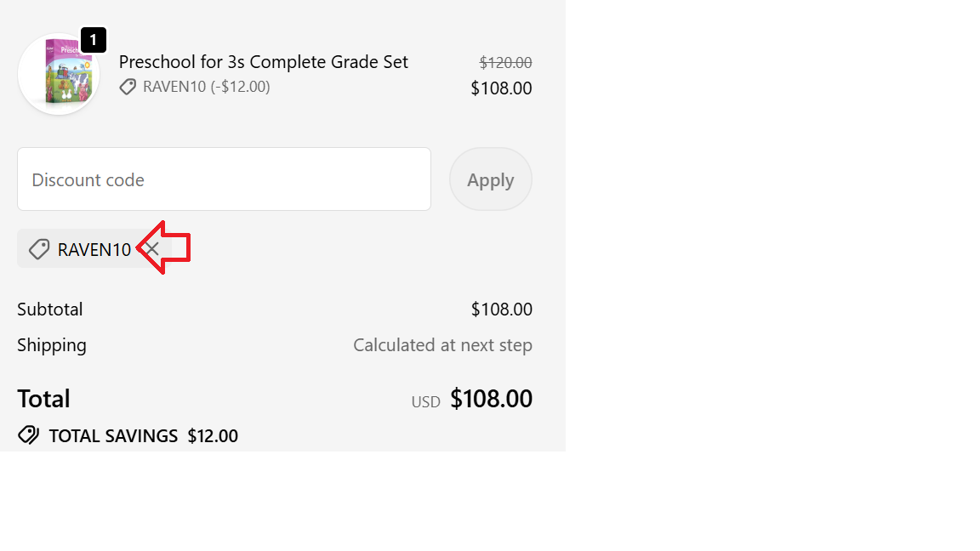Click the TOTAL SAVINGS tag icon

(28, 435)
